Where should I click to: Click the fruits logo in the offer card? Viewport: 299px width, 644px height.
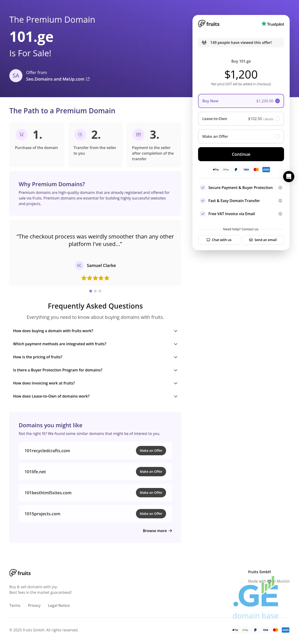209,24
